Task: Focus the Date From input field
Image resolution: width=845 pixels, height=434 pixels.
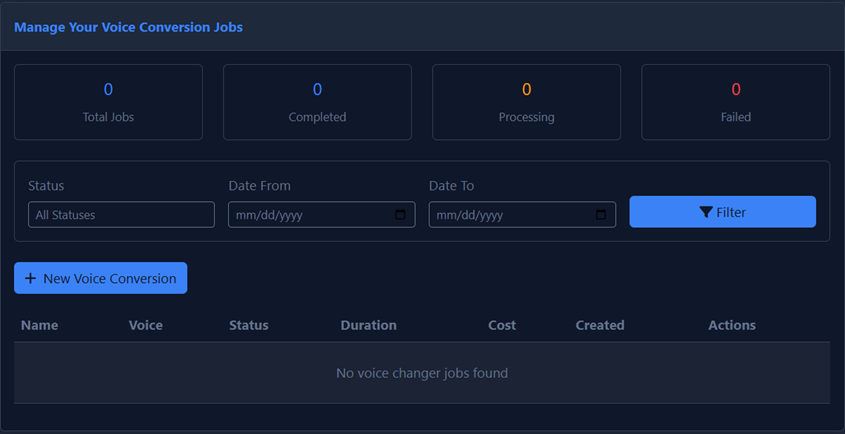Action: (x=322, y=215)
